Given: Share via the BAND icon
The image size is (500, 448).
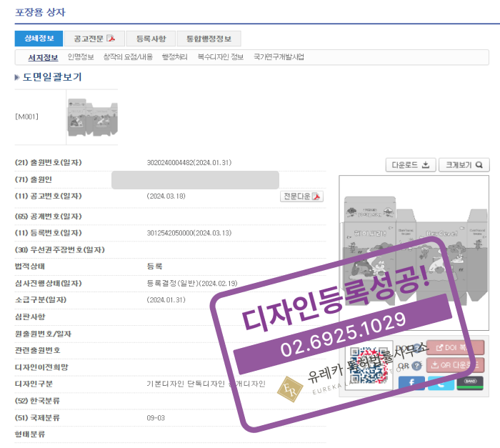Looking at the screenshot, I should pos(470,383).
